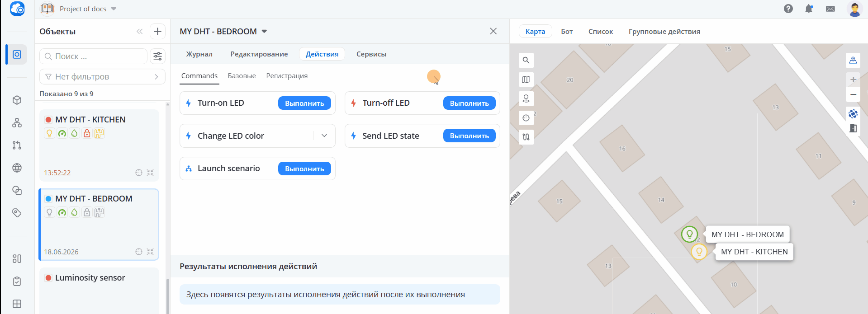This screenshot has width=868, height=314.
Task: Click the BEDROOM card grey lock indicator
Action: coord(87,212)
